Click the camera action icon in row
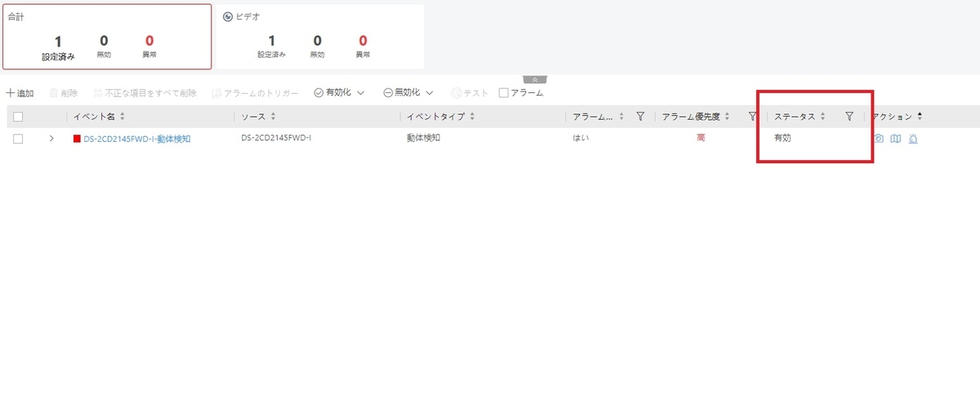The image size is (980, 395). pyautogui.click(x=878, y=139)
